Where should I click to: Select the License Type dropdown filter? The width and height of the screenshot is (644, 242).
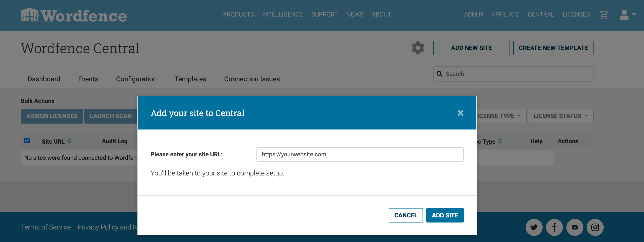point(497,116)
